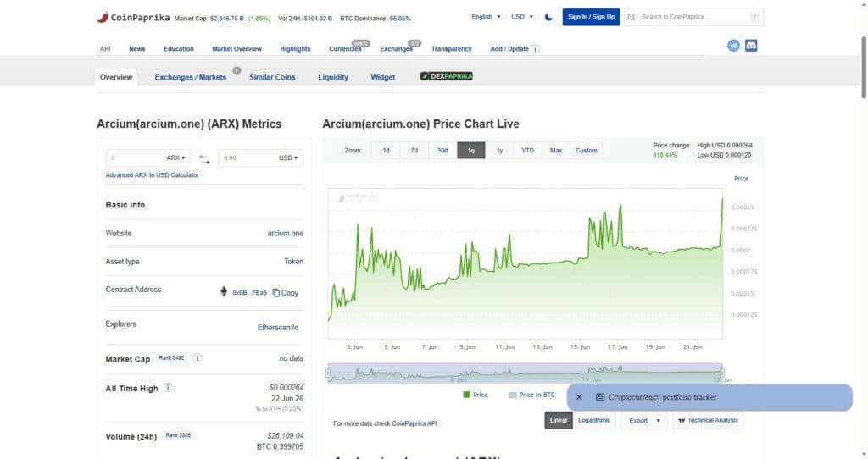Select 1q chart zoom
This screenshot has width=868, height=459.
point(471,151)
